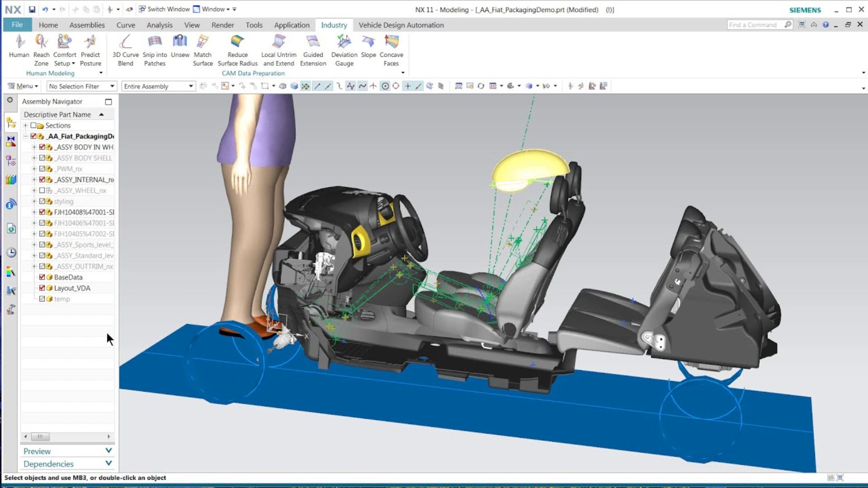
Task: Run Reduce Surface Radius
Action: coord(237,51)
